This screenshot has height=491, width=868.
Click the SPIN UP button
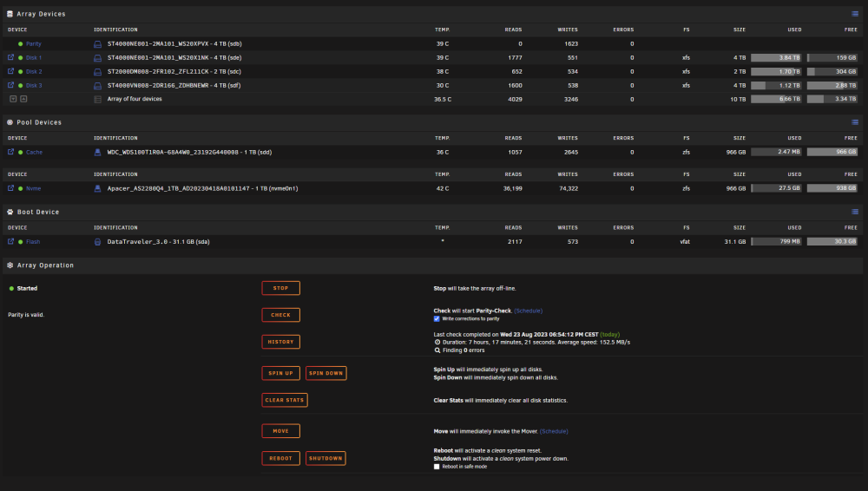coord(280,373)
